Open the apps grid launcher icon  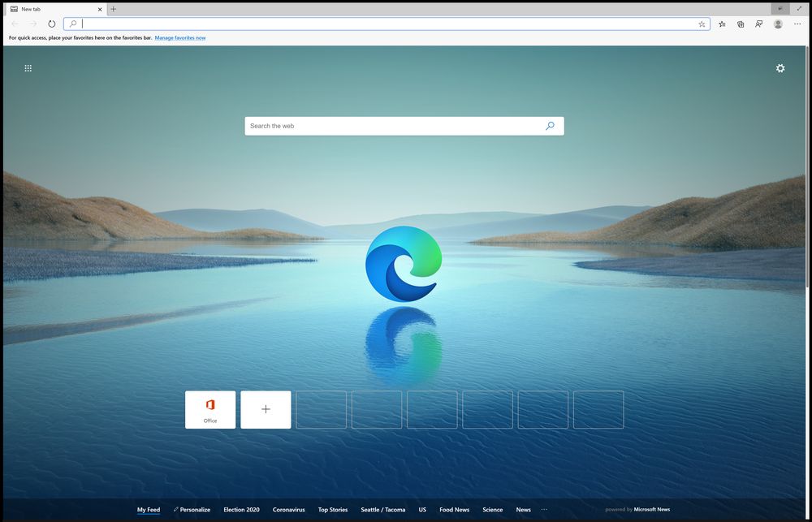tap(28, 68)
